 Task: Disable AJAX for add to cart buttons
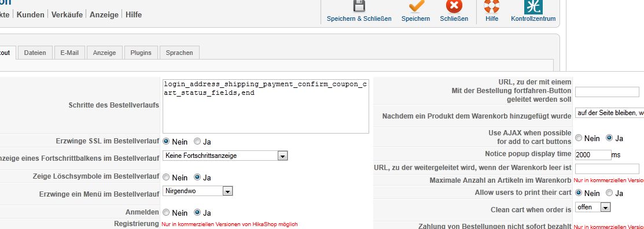(579, 138)
